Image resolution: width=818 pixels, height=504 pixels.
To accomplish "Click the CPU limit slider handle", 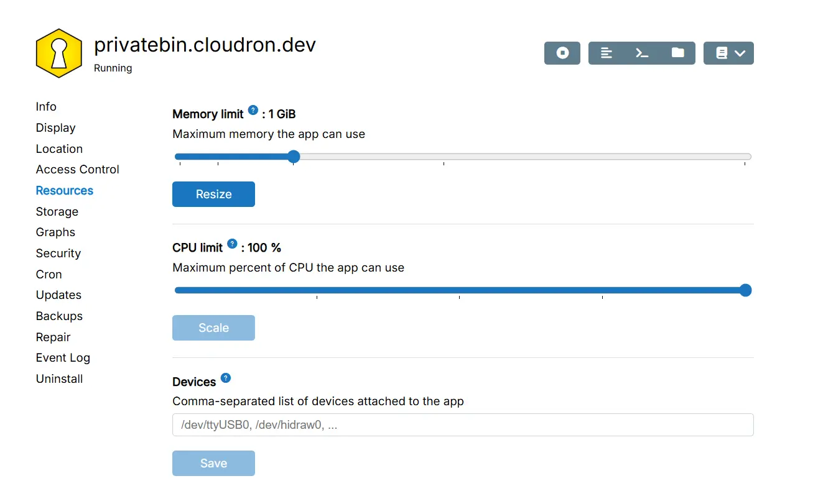I will click(x=745, y=290).
